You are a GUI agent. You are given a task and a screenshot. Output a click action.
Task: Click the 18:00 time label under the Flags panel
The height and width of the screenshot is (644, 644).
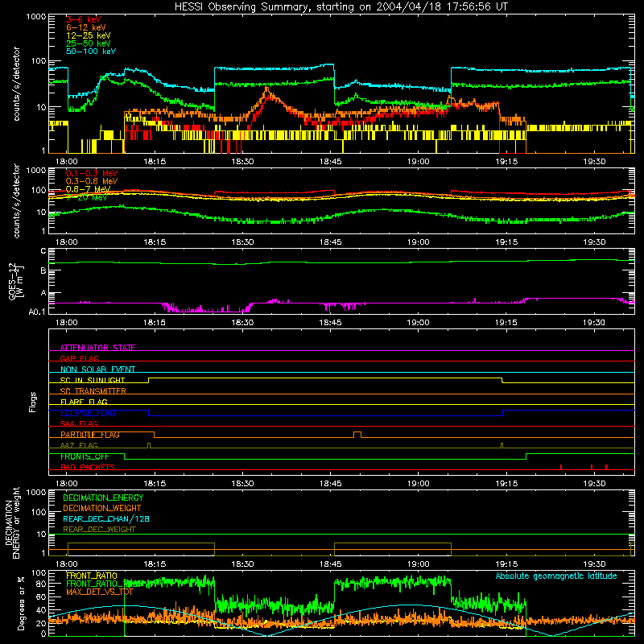coord(67,484)
